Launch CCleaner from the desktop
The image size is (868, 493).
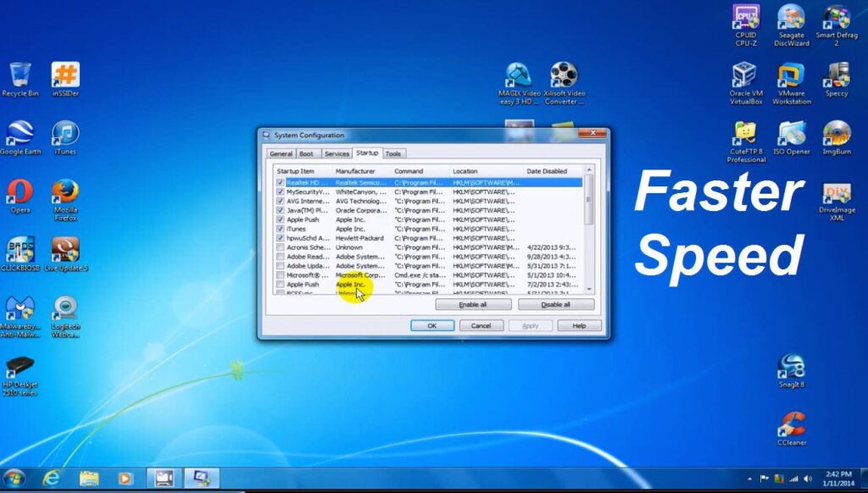pos(791,429)
